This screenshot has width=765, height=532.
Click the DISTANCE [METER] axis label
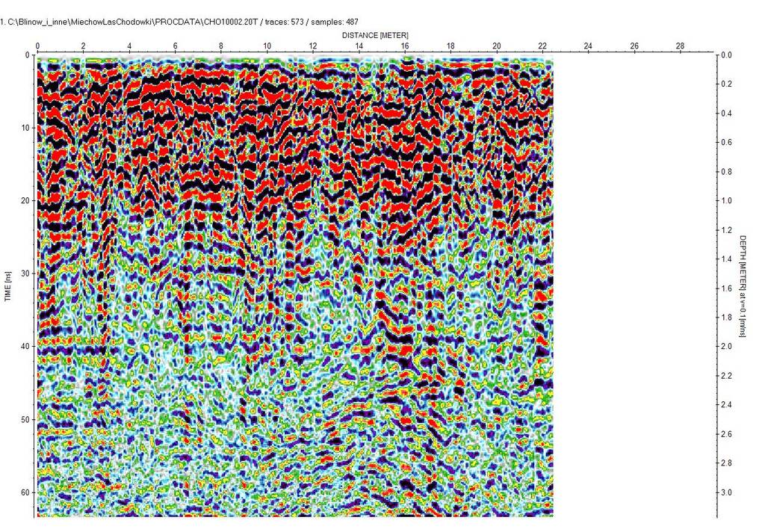tap(375, 35)
